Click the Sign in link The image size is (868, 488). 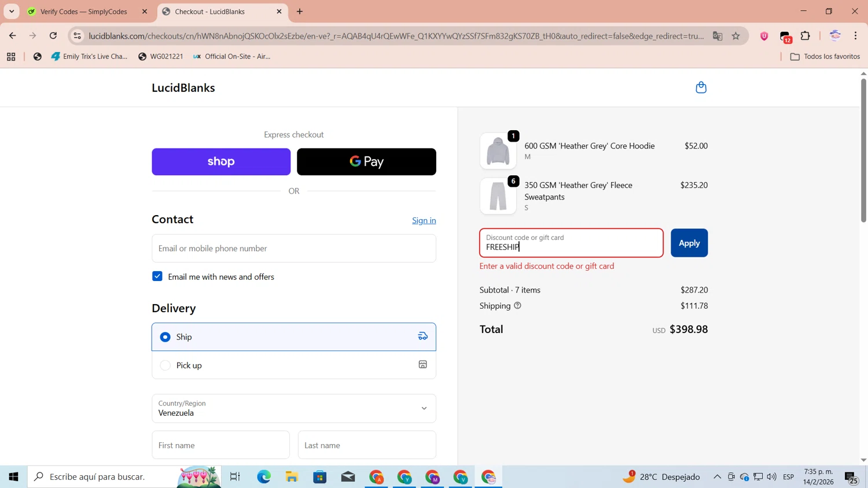(424, 220)
